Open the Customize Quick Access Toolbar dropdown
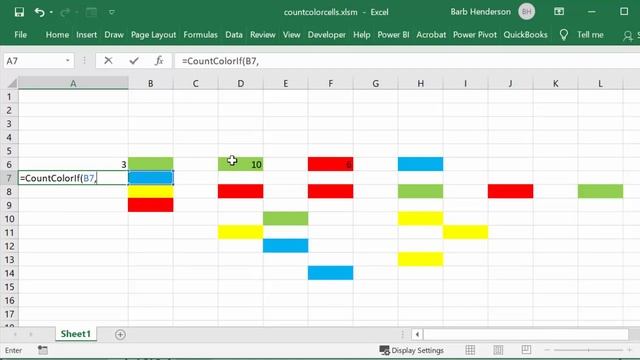The width and height of the screenshot is (640, 360). click(x=111, y=12)
